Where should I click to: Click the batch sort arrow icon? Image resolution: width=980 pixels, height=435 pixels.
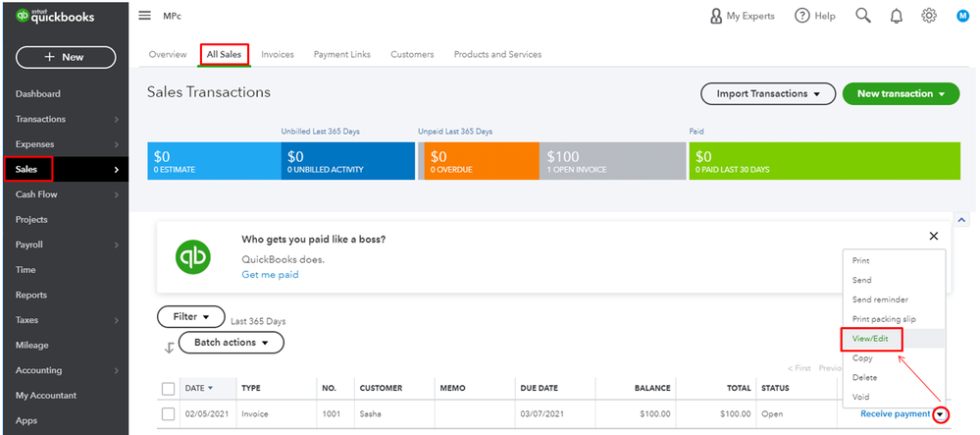click(169, 348)
